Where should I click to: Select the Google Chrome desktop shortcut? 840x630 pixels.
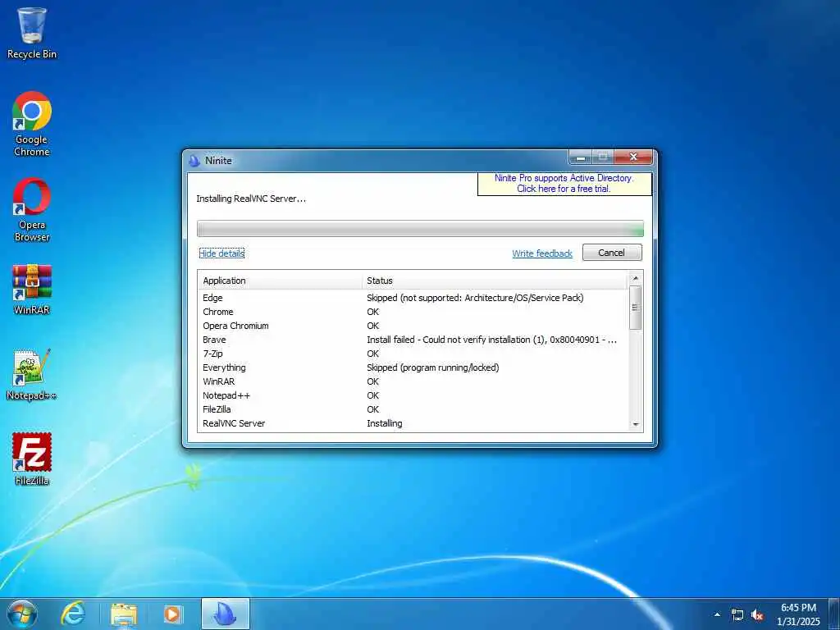32,125
